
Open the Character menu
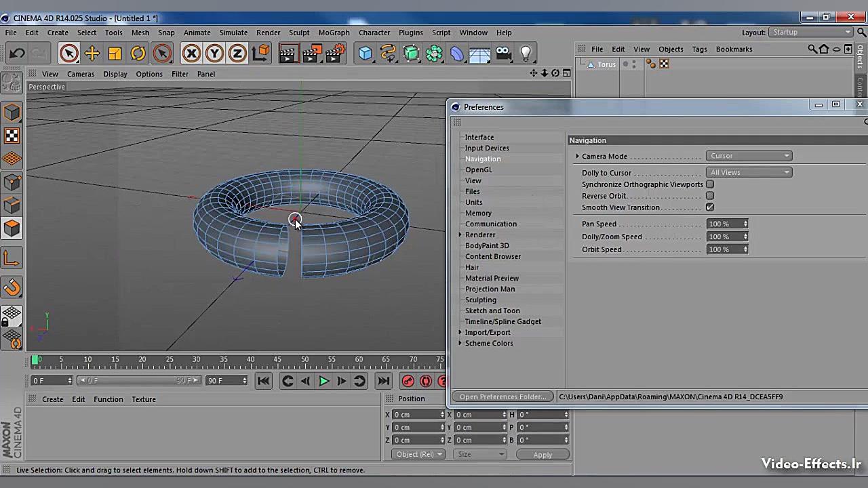[374, 33]
